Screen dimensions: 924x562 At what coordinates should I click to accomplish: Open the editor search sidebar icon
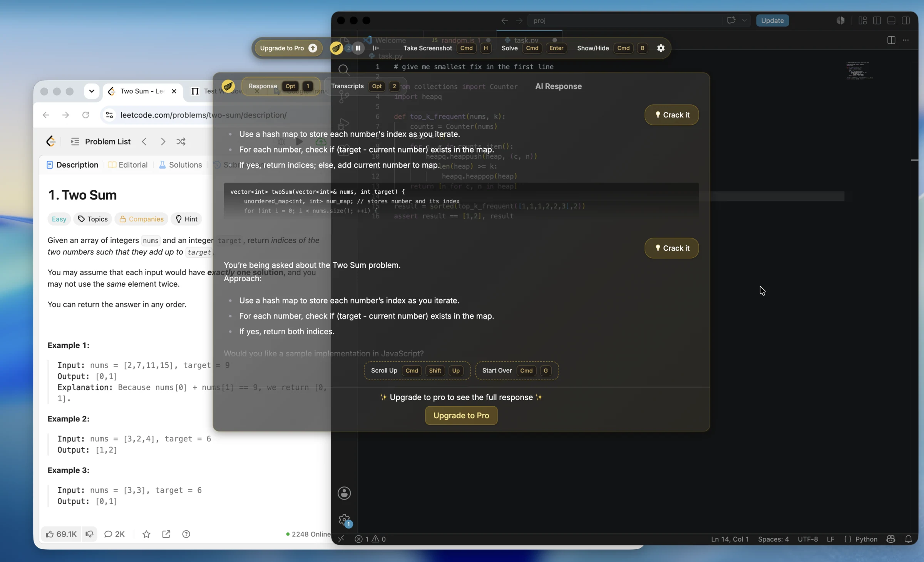click(343, 69)
